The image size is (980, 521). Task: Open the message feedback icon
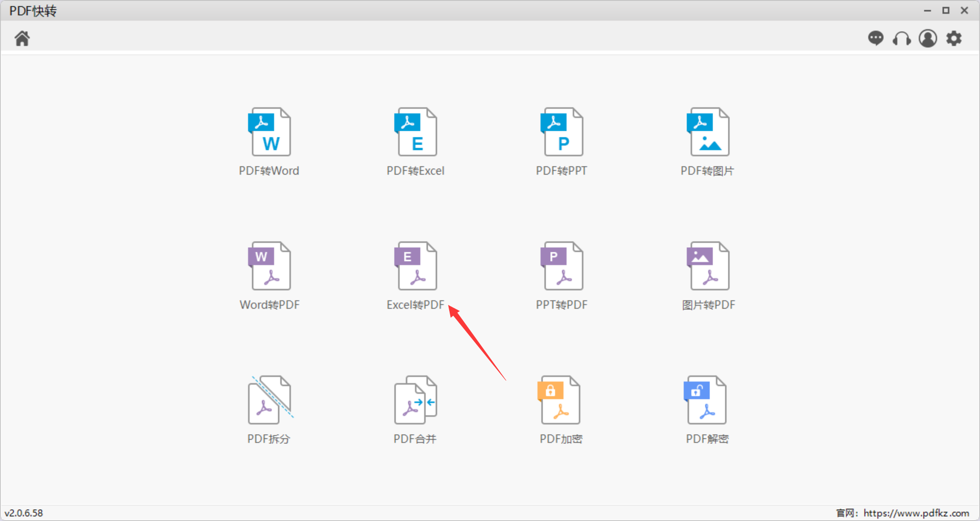876,38
